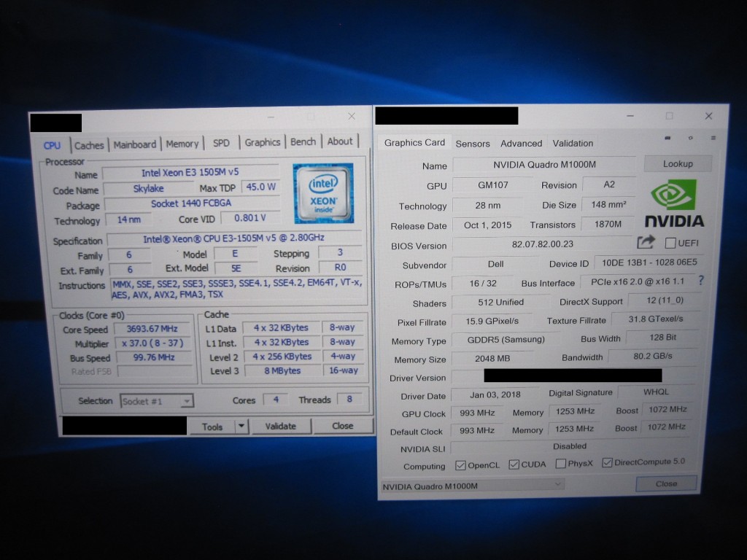Click the Device ID value 10DE 13B1 - 1028 06E5

point(649,262)
